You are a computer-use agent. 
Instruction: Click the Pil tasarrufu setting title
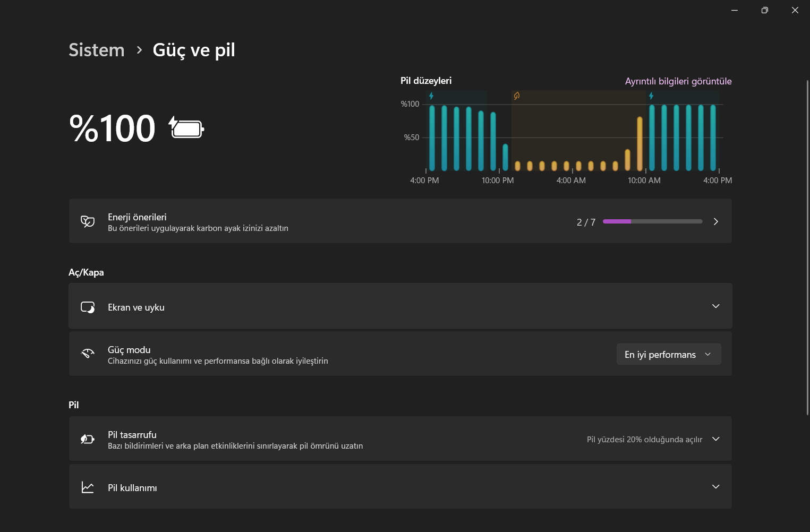coord(132,435)
